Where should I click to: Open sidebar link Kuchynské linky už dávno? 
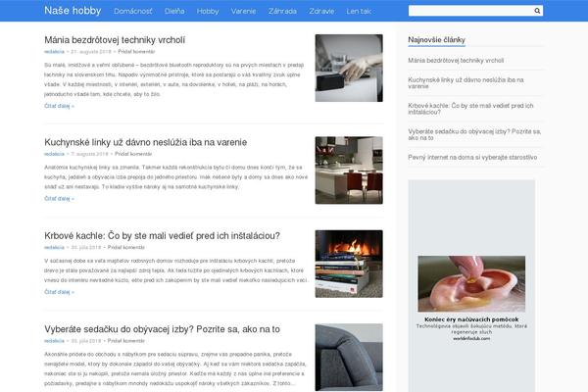click(x=465, y=83)
